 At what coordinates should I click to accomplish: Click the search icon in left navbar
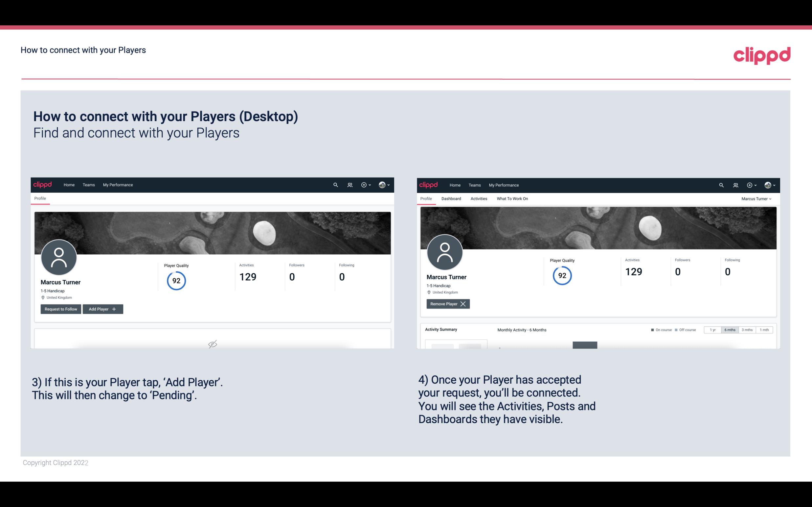(335, 184)
